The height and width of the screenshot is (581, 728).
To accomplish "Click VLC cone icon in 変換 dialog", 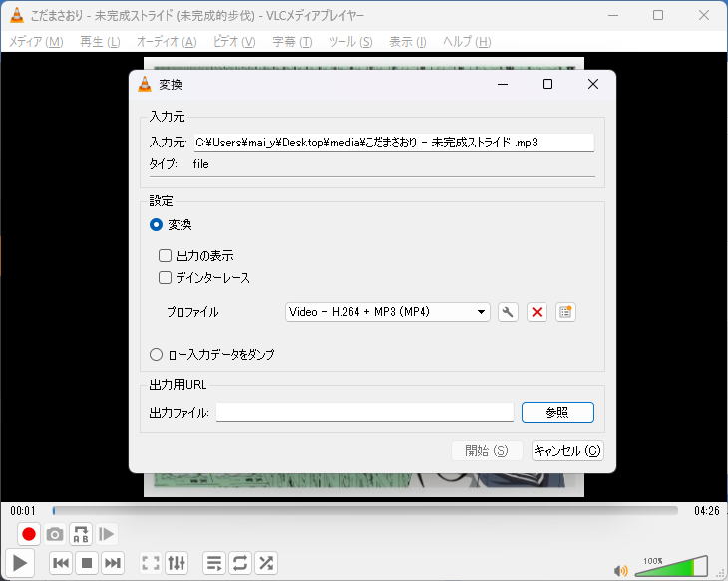I will click(145, 84).
